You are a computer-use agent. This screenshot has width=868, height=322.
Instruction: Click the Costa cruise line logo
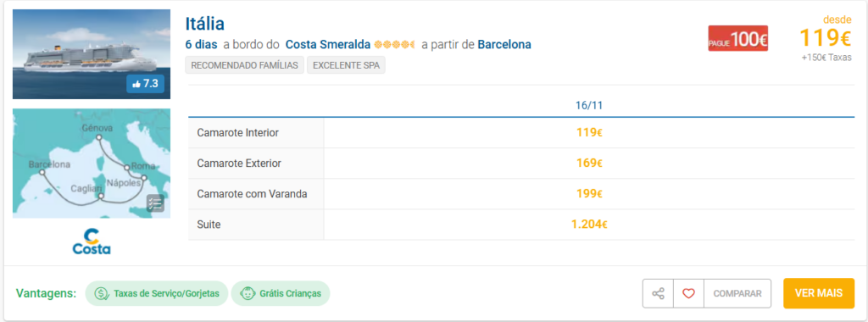tap(92, 241)
